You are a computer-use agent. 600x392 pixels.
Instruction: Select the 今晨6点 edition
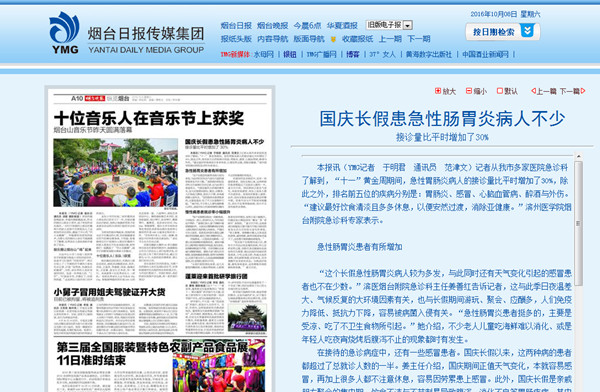(307, 26)
